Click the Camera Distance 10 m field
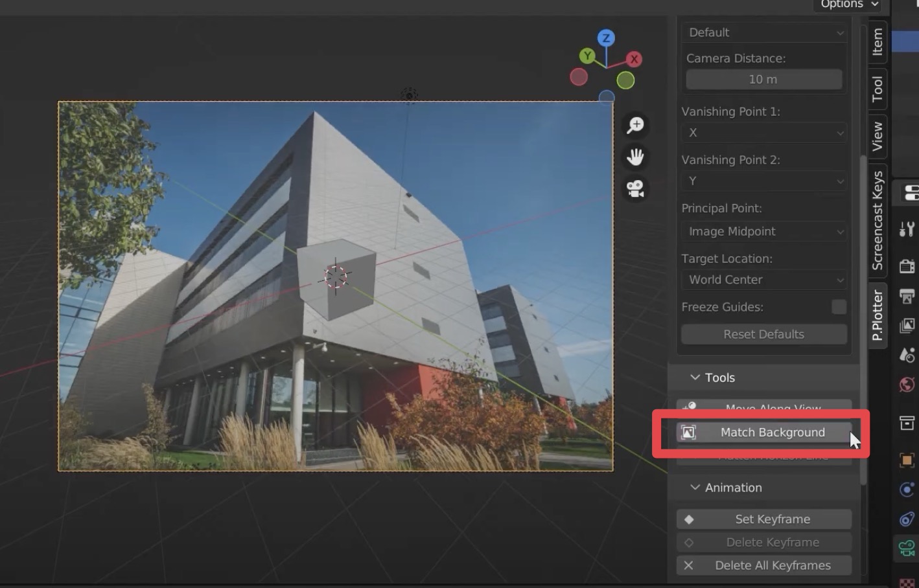 764,80
